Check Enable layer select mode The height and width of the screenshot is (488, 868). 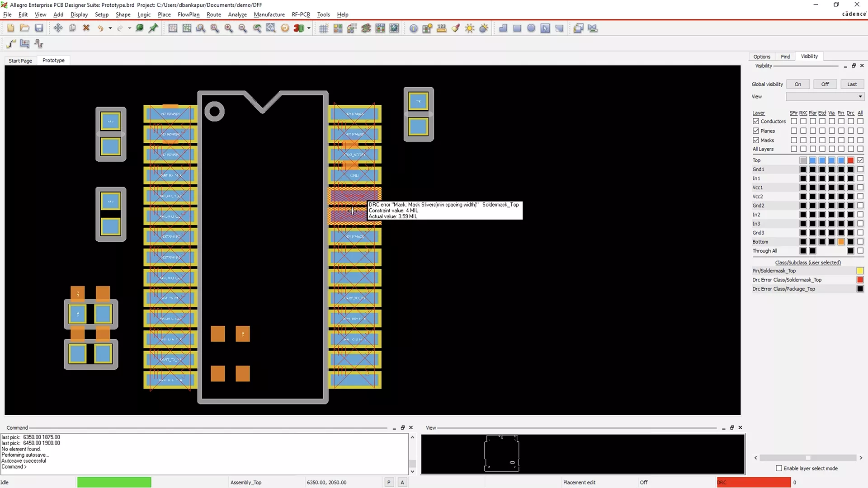point(778,469)
